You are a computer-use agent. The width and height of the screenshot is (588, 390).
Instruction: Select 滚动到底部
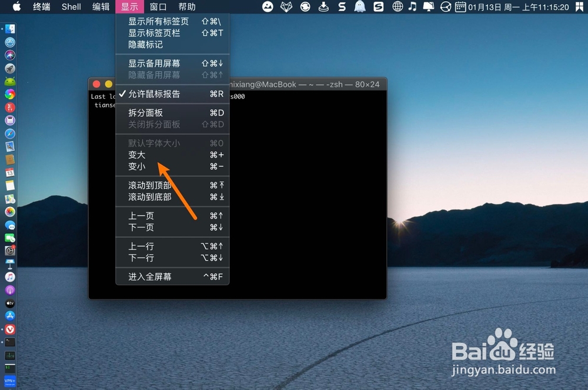[172, 197]
